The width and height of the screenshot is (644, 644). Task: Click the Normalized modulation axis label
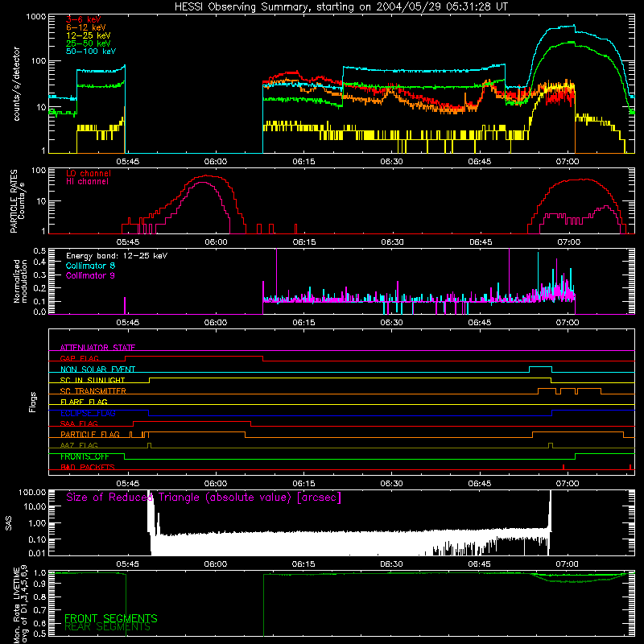(x=20, y=281)
